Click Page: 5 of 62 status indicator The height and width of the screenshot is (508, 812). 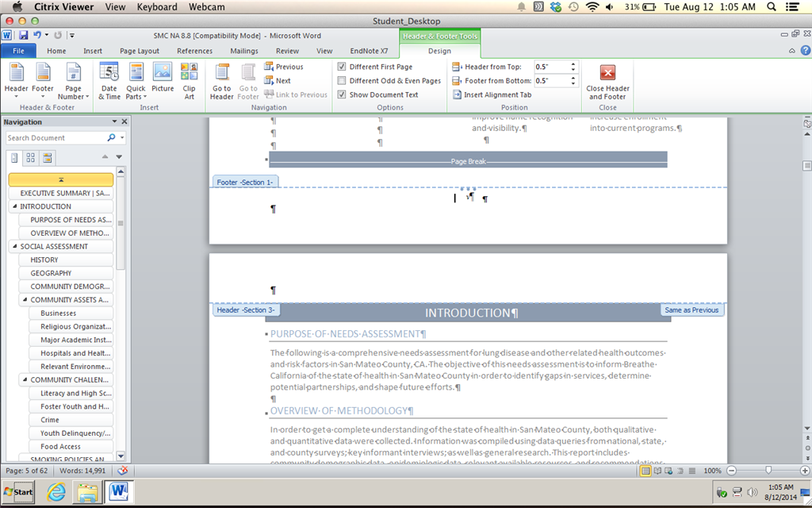(x=26, y=471)
